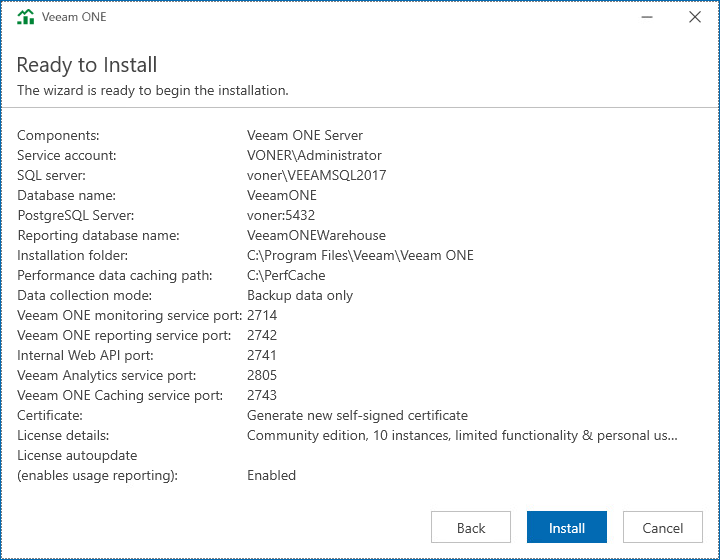Viewport: 720px width, 560px height.
Task: Click the 'Installation folder:' label
Action: pyautogui.click(x=73, y=255)
